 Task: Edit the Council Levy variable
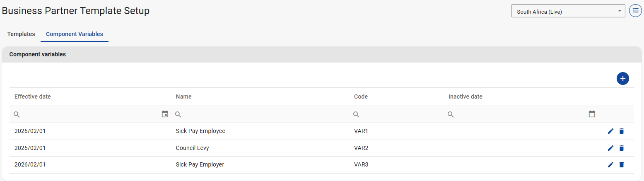[x=610, y=148]
